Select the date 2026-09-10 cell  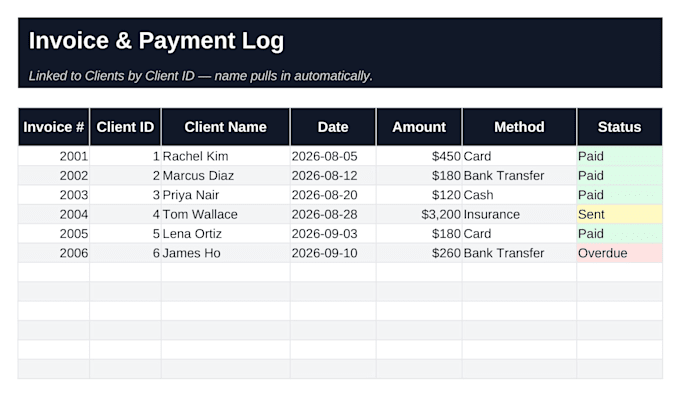click(x=333, y=253)
